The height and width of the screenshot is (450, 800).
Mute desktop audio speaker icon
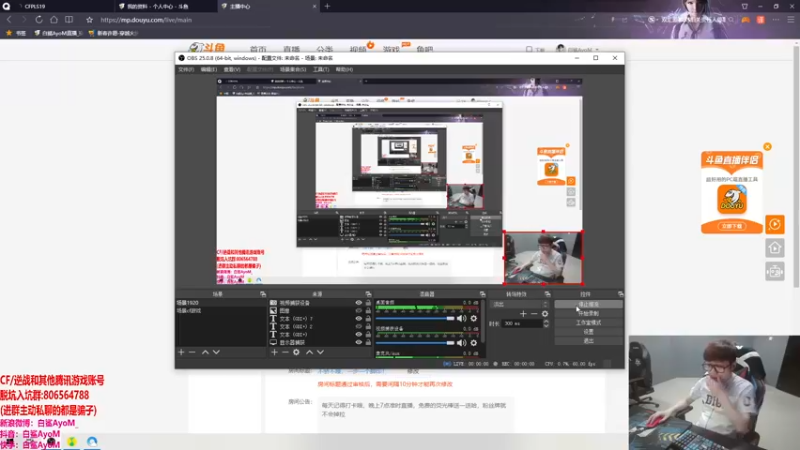[x=462, y=318]
